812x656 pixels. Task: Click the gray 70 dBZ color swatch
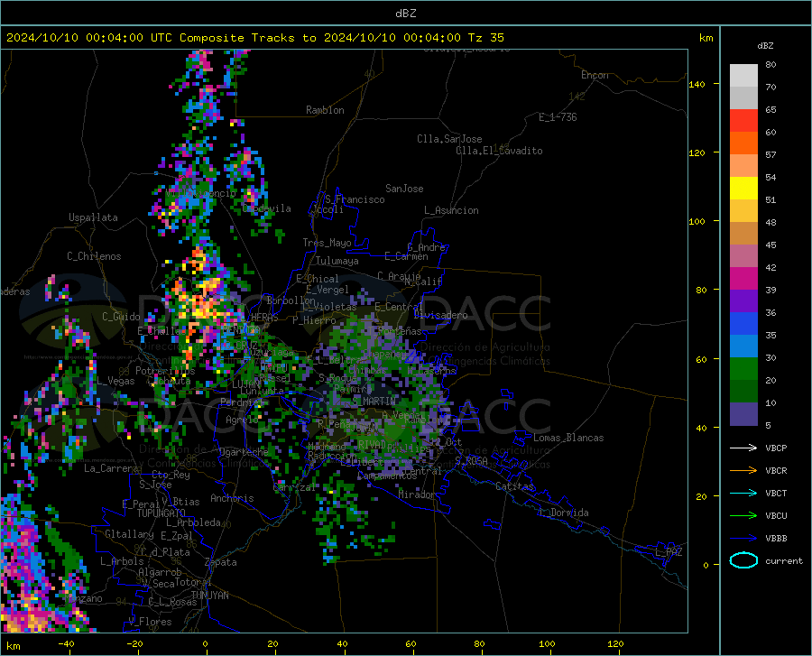click(x=743, y=97)
